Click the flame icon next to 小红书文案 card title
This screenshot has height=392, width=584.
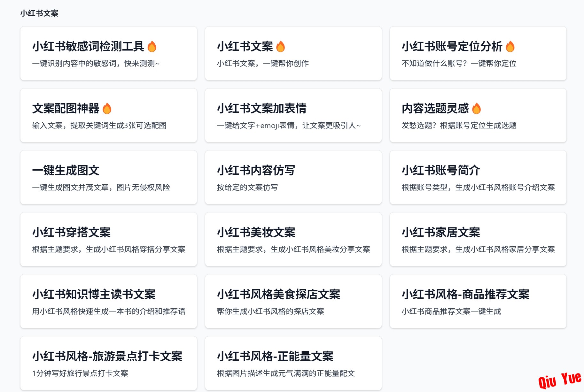[x=280, y=47]
